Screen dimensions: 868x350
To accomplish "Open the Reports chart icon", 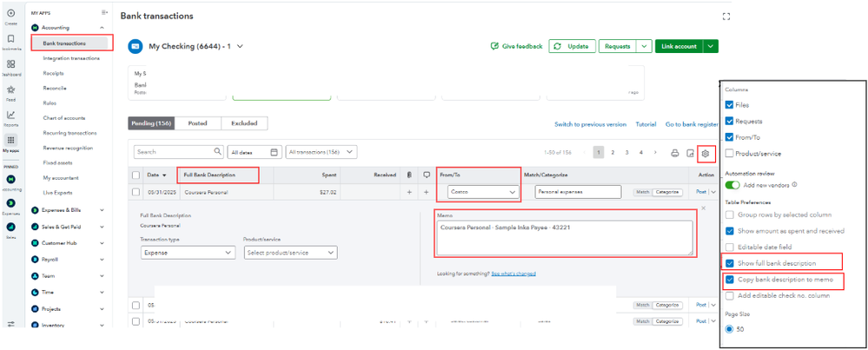I will [x=10, y=115].
